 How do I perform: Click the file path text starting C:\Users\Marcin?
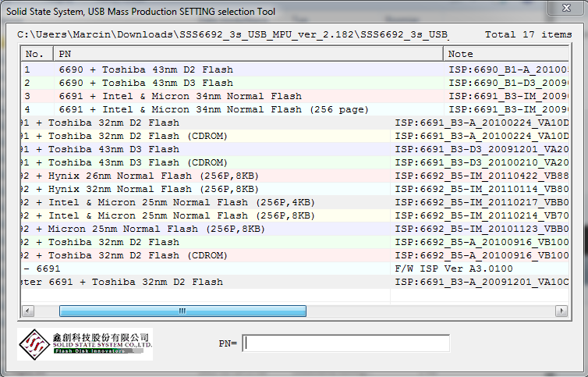(x=232, y=34)
